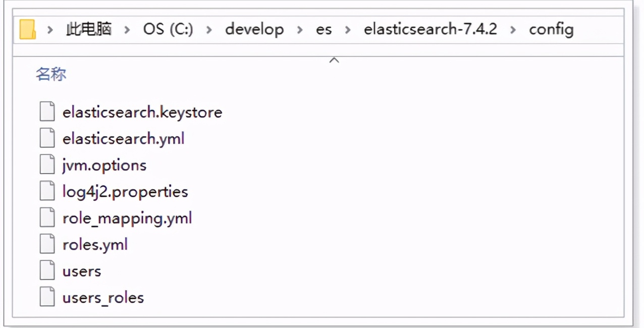Select the elasticsearch.yml file name
Viewport: 644px width, 328px height.
123,138
